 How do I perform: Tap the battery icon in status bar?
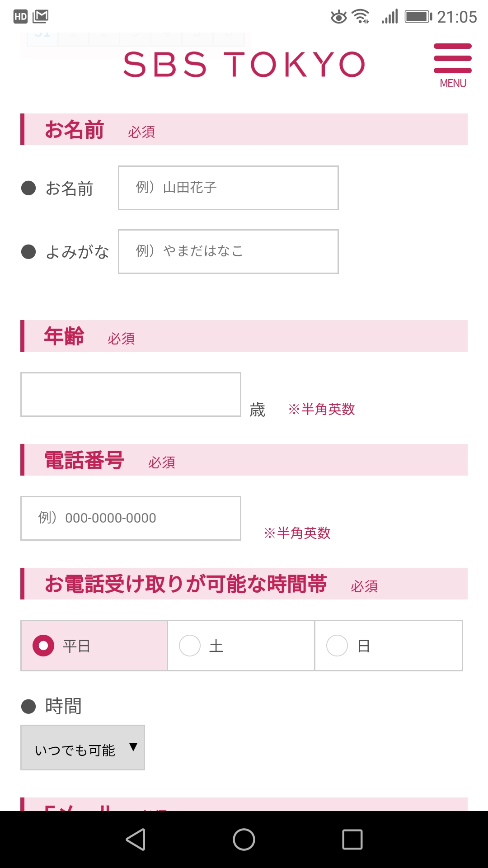pos(418,17)
